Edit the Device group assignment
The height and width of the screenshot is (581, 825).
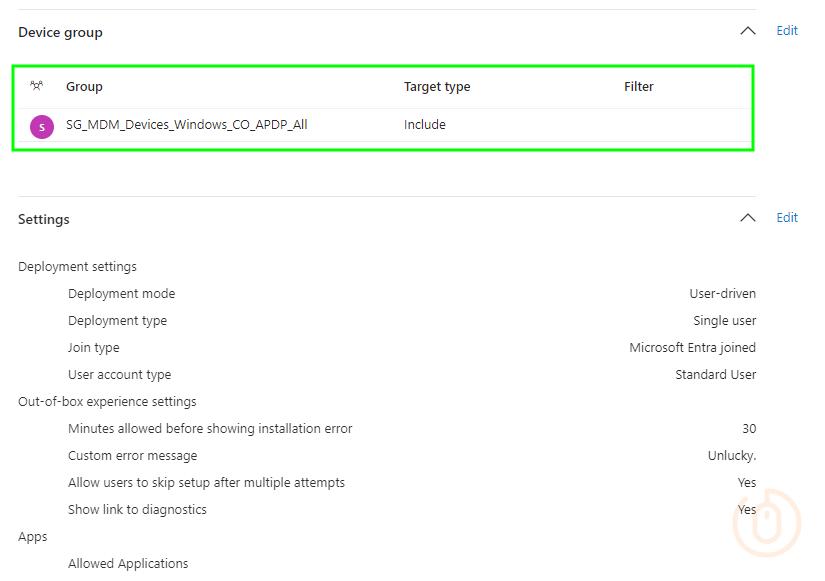click(787, 31)
